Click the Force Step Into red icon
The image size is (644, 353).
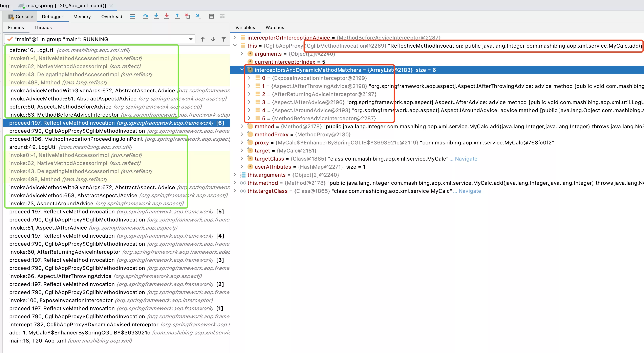pyautogui.click(x=167, y=17)
